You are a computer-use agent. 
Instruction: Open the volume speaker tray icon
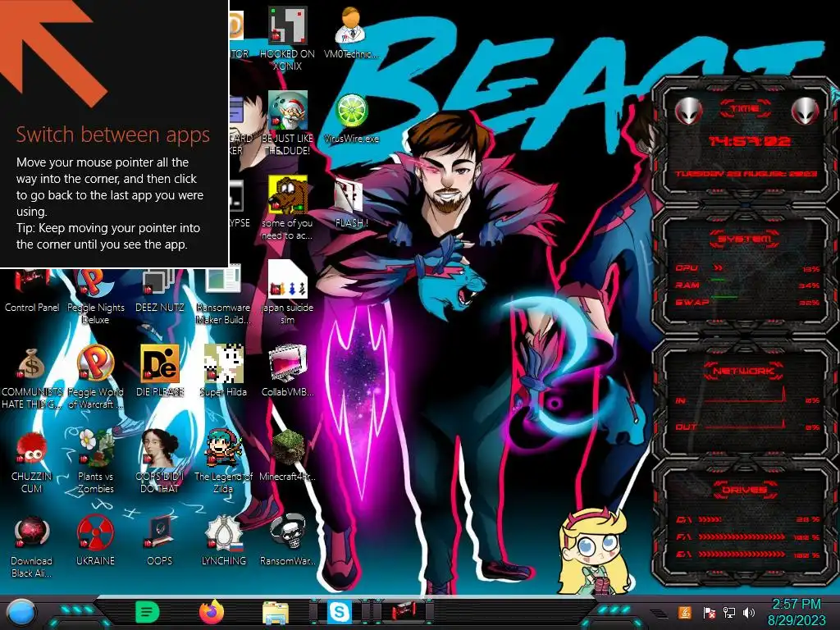pos(749,612)
